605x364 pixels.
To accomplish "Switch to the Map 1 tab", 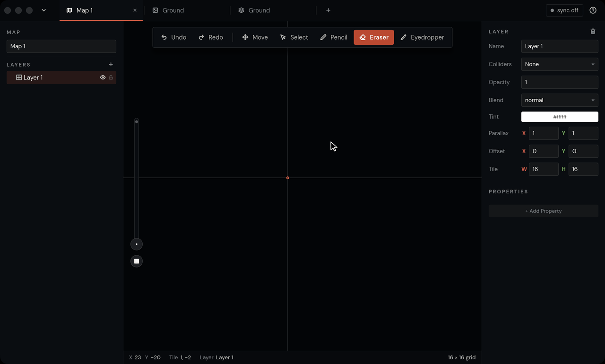I will (x=101, y=10).
